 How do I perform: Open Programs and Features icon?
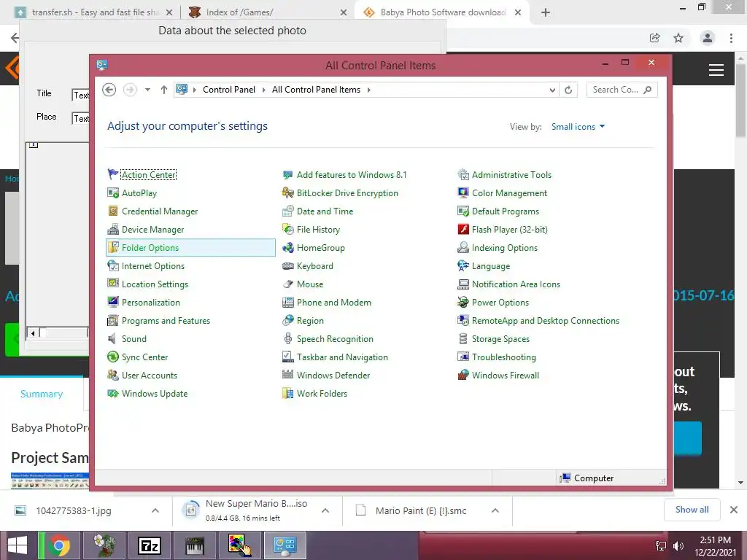(113, 321)
